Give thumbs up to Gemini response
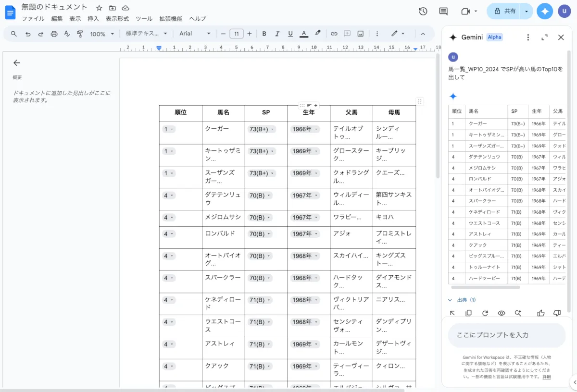The height and width of the screenshot is (392, 577). 541,313
